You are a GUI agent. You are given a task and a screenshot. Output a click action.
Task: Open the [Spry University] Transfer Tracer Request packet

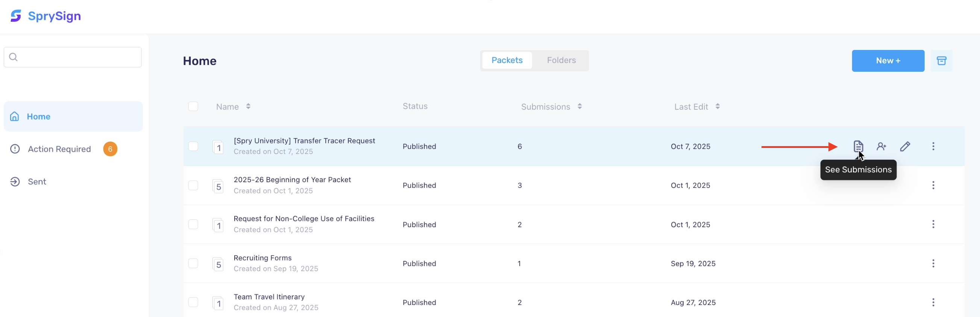[304, 140]
